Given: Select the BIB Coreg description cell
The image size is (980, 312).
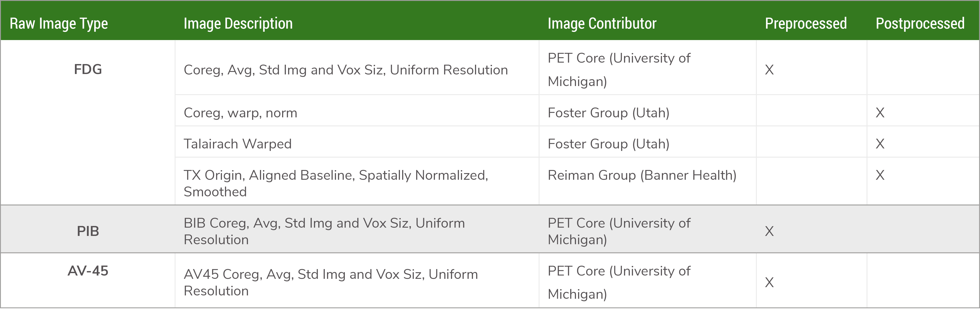Looking at the screenshot, I should (324, 231).
